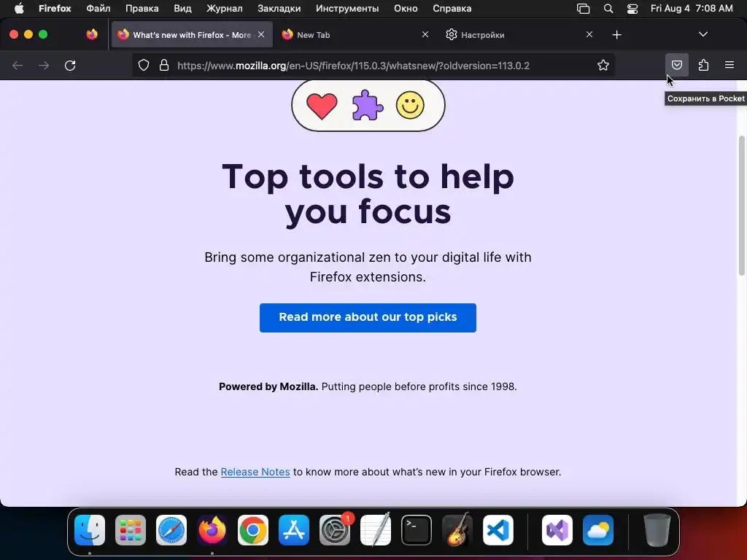
Task: Open Control Center in menu bar
Action: [x=632, y=9]
